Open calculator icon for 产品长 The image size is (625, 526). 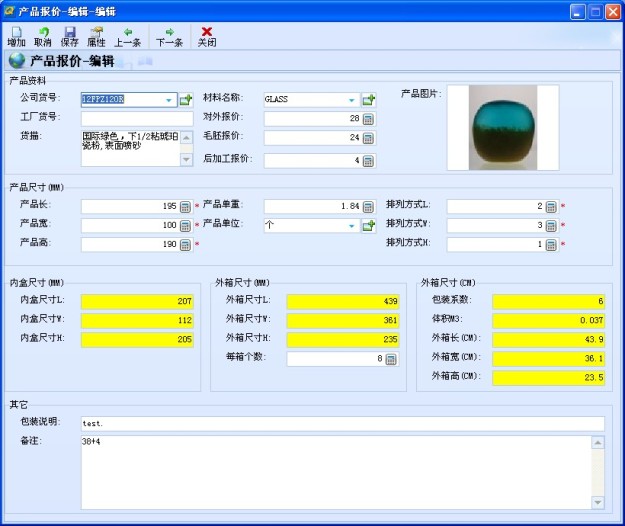click(x=185, y=206)
